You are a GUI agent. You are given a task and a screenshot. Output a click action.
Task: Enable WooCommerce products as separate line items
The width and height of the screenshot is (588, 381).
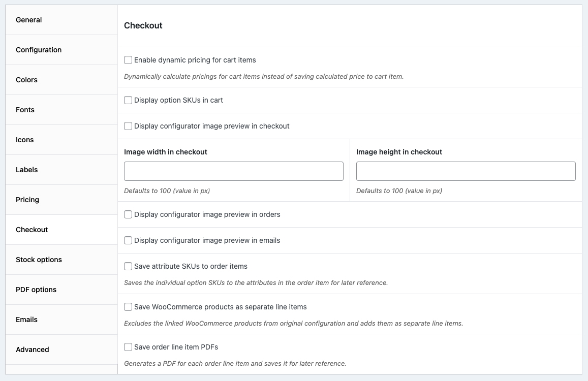[128, 307]
